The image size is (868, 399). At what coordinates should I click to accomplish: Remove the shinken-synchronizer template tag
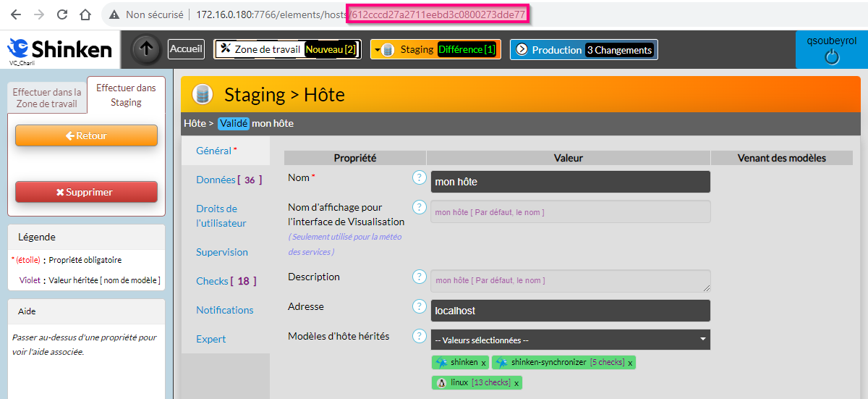pyautogui.click(x=630, y=363)
